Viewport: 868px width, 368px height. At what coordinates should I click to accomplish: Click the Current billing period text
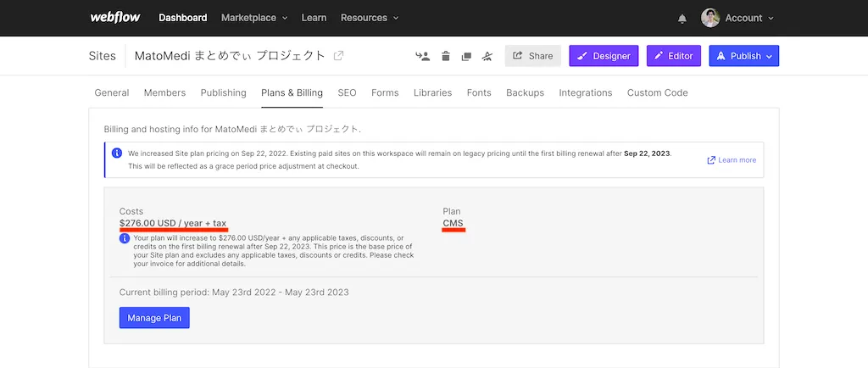coord(234,293)
